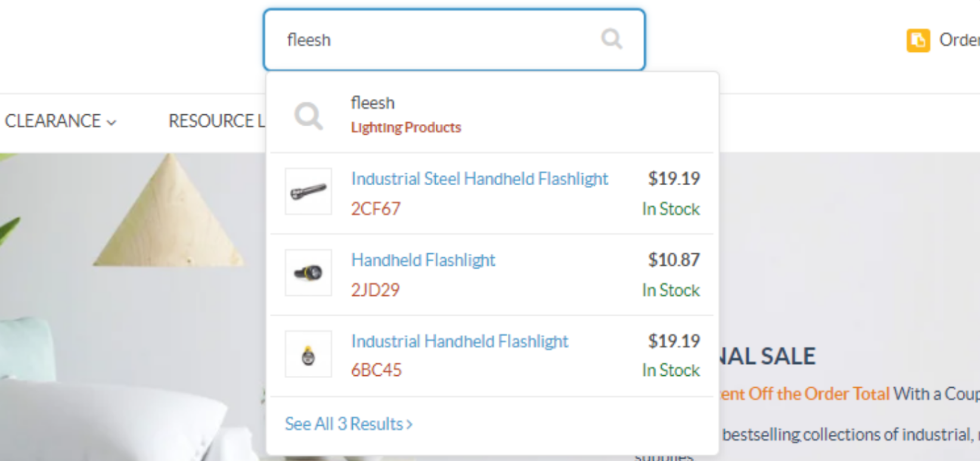Click the 2JD29 item number
Screen dimensions: 980x461
pos(375,290)
